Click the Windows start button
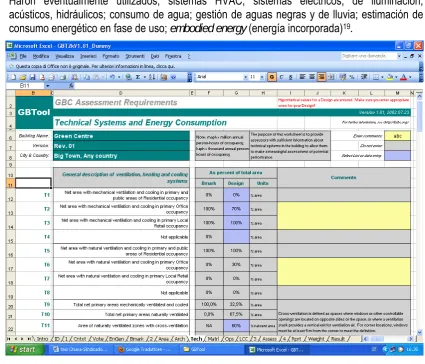 pyautogui.click(x=24, y=349)
